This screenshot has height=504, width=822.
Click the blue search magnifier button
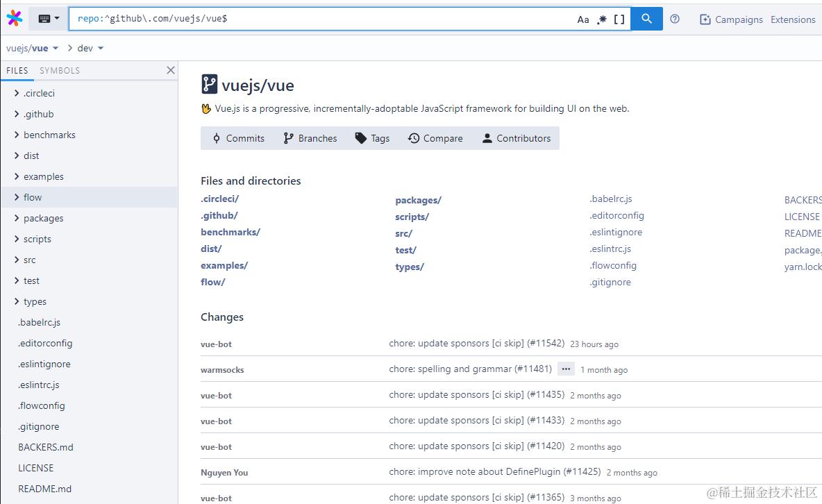click(x=646, y=18)
